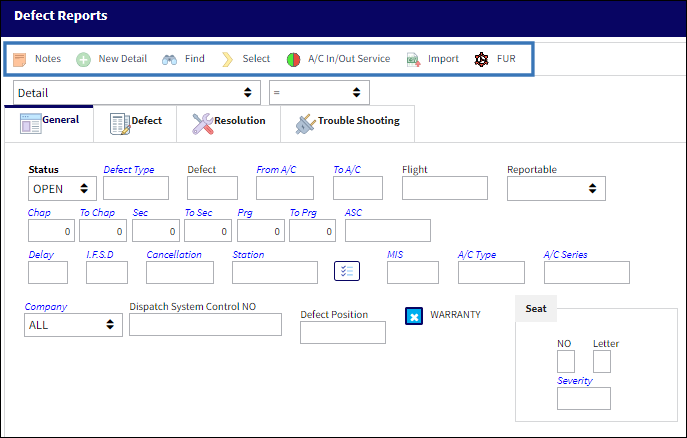
Task: Click the Severity input field
Action: coord(584,399)
